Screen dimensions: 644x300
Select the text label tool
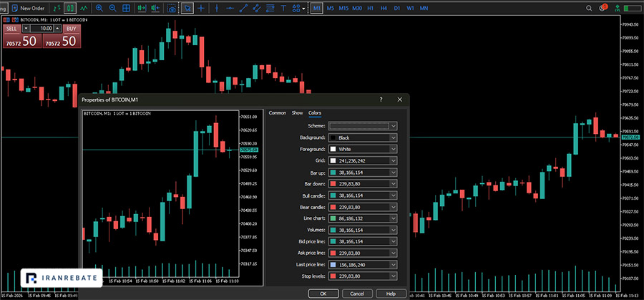pyautogui.click(x=284, y=8)
